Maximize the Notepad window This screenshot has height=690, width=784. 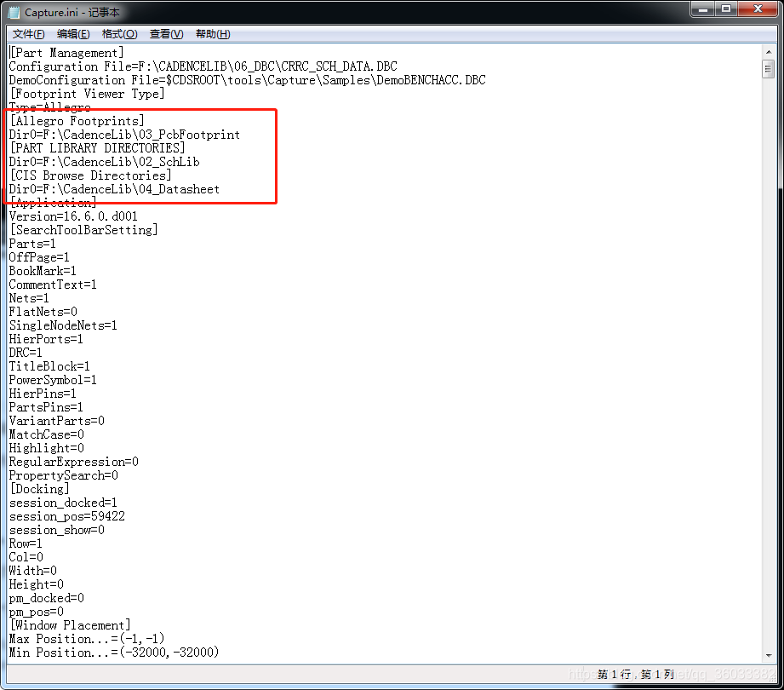point(726,9)
